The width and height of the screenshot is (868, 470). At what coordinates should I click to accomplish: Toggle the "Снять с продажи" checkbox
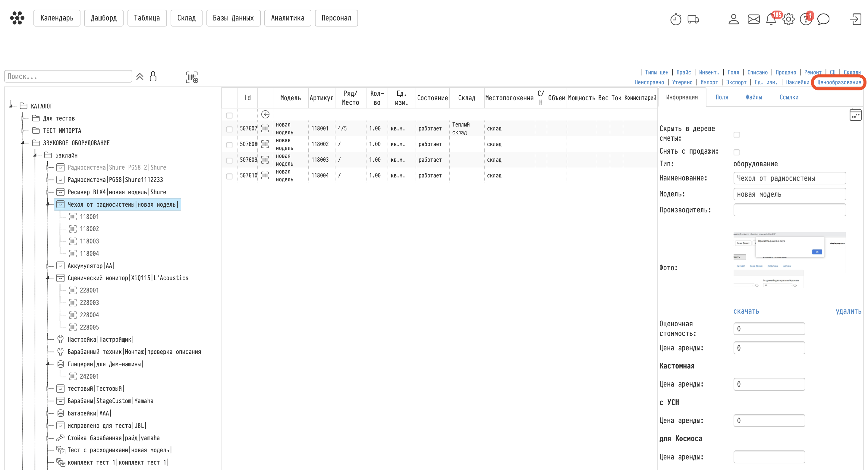pos(737,152)
